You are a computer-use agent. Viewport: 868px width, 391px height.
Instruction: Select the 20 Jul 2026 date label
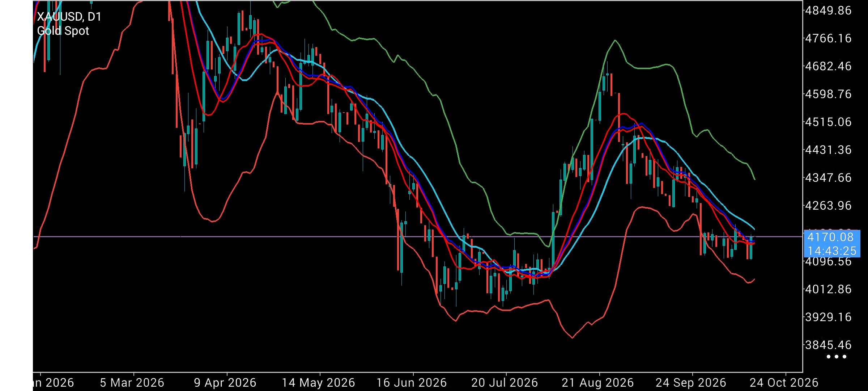coord(505,383)
